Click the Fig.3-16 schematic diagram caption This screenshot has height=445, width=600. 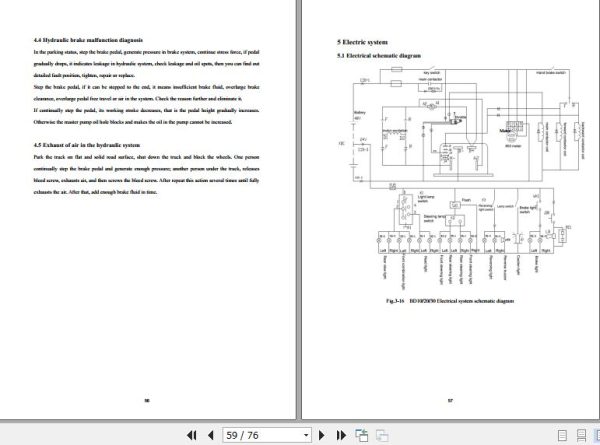[450, 301]
